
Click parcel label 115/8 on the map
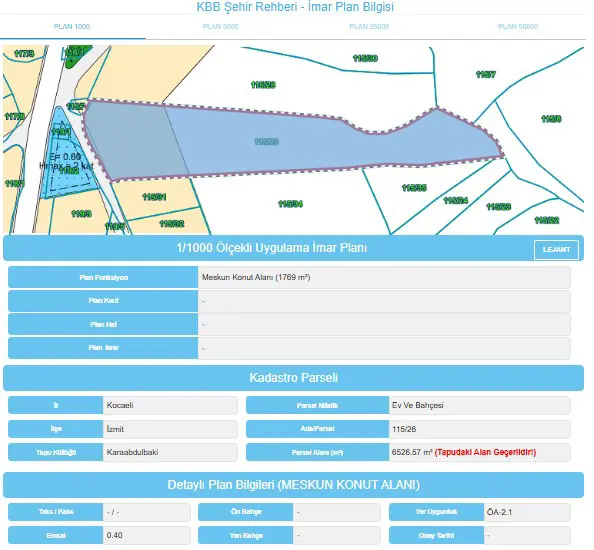[x=551, y=119]
